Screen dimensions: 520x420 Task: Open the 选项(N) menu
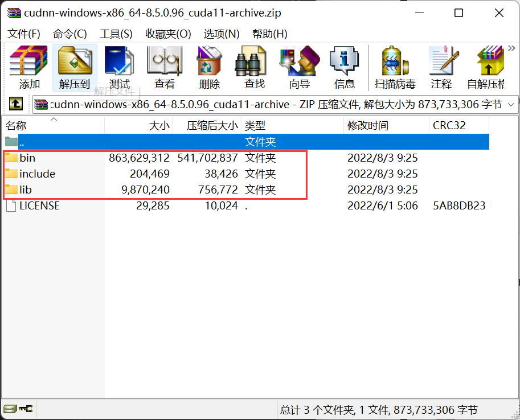coord(222,34)
